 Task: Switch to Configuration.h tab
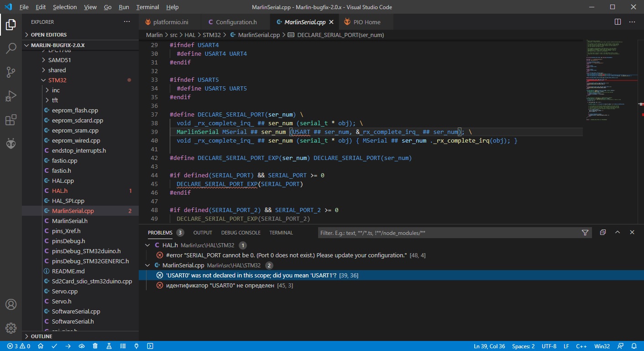coord(236,22)
